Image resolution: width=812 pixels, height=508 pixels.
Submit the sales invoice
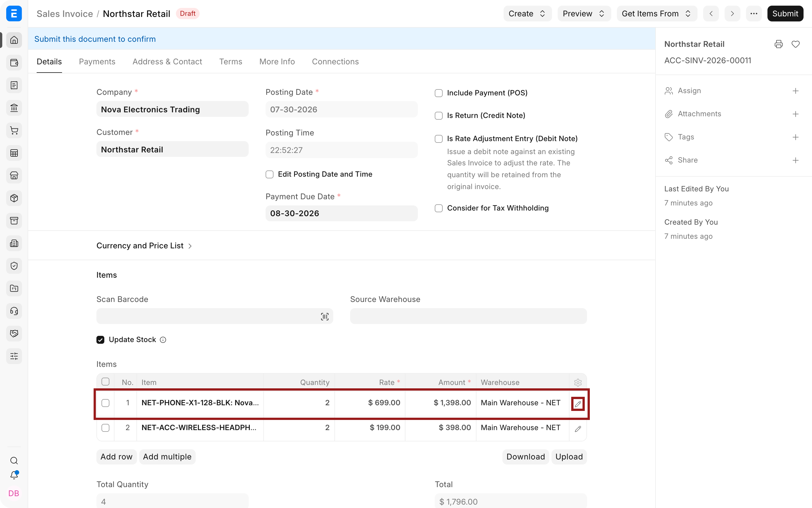[x=785, y=14]
